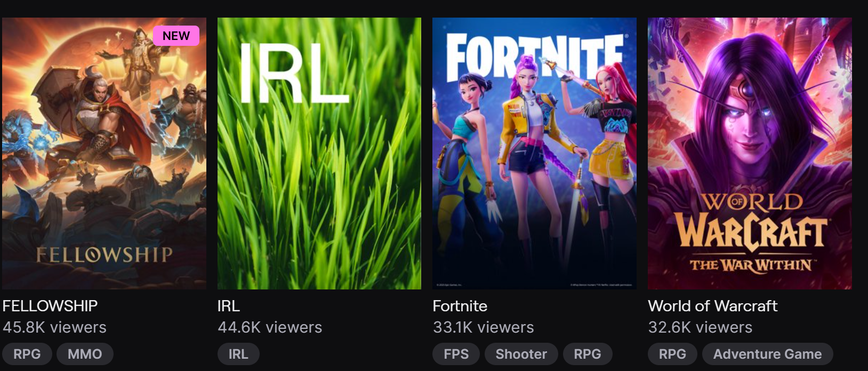868x371 pixels.
Task: Click the Fortnite category title link
Action: (460, 306)
